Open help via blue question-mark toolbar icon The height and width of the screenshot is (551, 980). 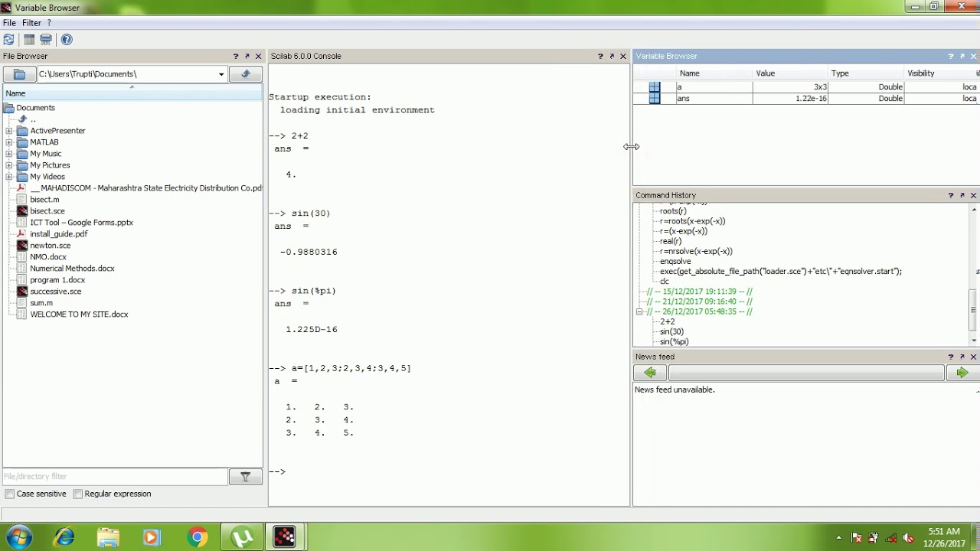pyautogui.click(x=67, y=40)
